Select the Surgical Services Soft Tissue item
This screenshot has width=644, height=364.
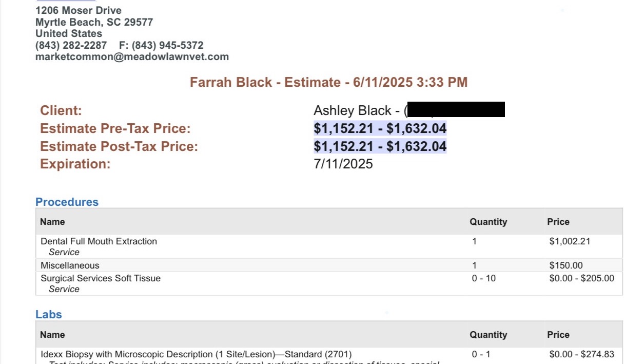(101, 278)
